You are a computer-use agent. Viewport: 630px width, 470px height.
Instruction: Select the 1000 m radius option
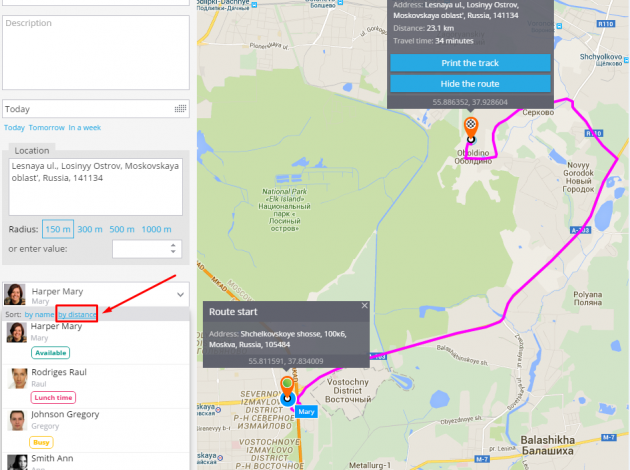(157, 229)
